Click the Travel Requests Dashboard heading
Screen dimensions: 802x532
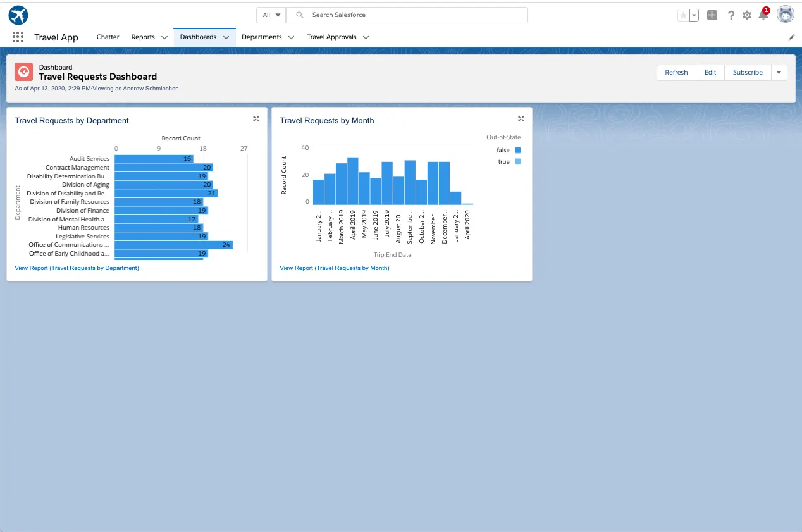98,77
